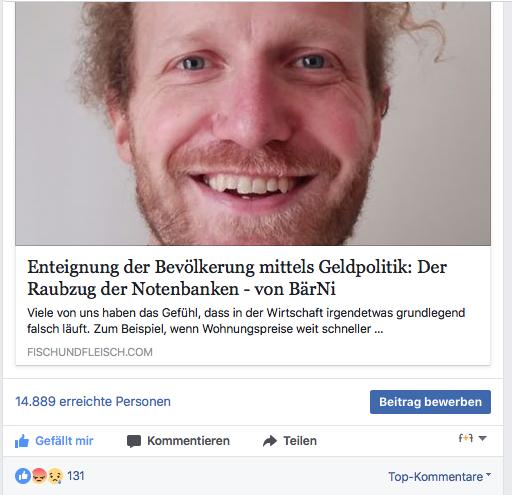Click the article description starting Viele von uns
This screenshot has height=495, width=512.
[246, 321]
